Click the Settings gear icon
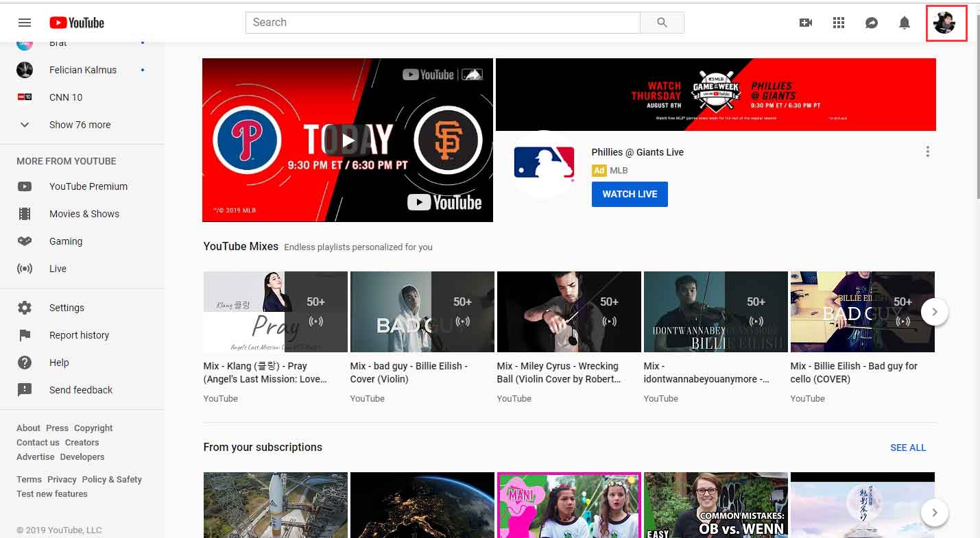 [x=25, y=308]
